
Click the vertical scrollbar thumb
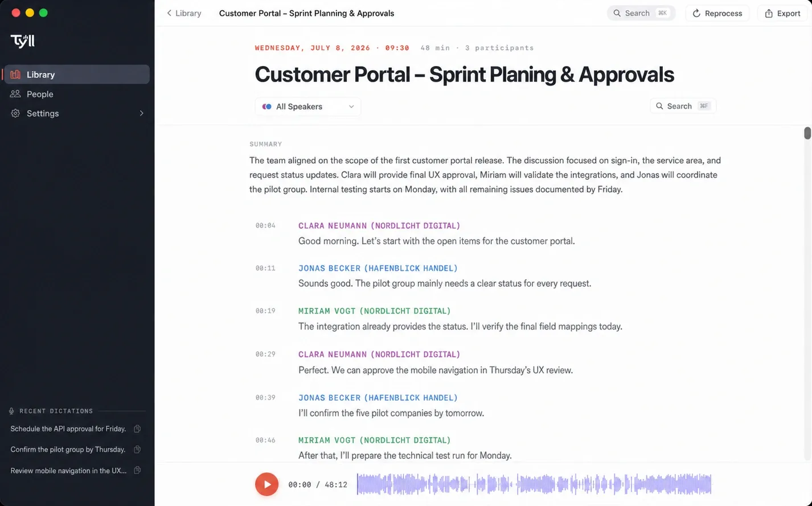(x=807, y=133)
